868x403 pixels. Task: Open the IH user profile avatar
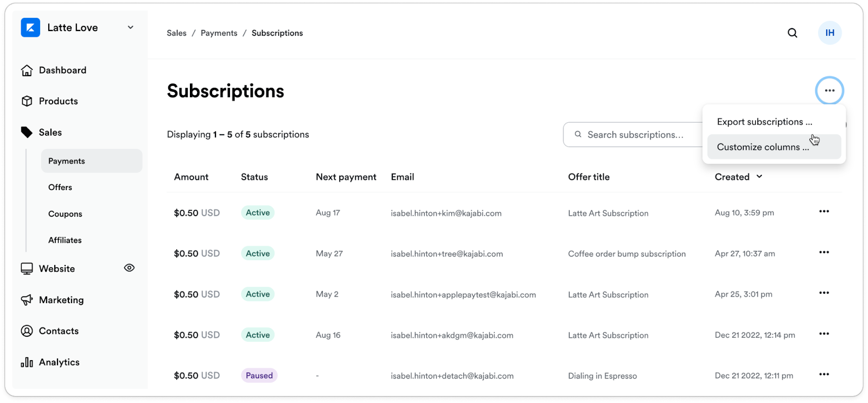[x=829, y=33]
